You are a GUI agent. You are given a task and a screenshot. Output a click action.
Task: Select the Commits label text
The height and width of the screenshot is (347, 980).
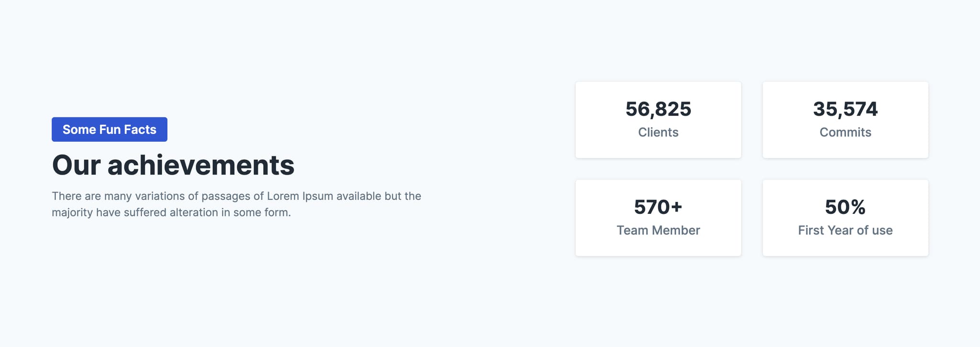(845, 133)
